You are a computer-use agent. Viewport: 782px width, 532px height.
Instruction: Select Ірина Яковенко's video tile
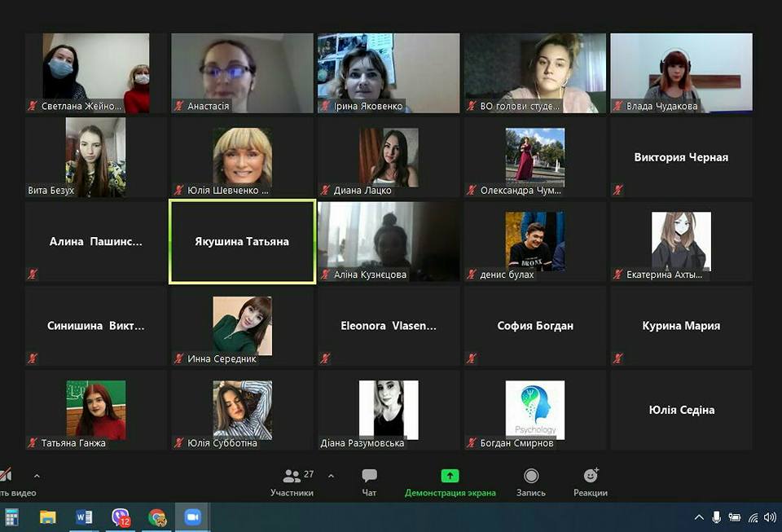pyautogui.click(x=389, y=73)
